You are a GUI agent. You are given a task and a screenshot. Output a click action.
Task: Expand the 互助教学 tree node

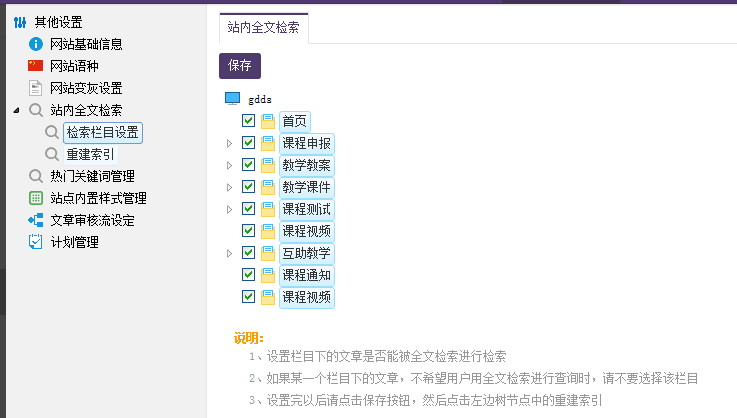coord(230,253)
